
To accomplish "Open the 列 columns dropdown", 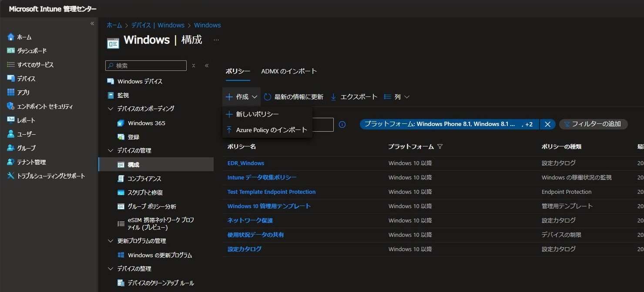I will pos(397,97).
